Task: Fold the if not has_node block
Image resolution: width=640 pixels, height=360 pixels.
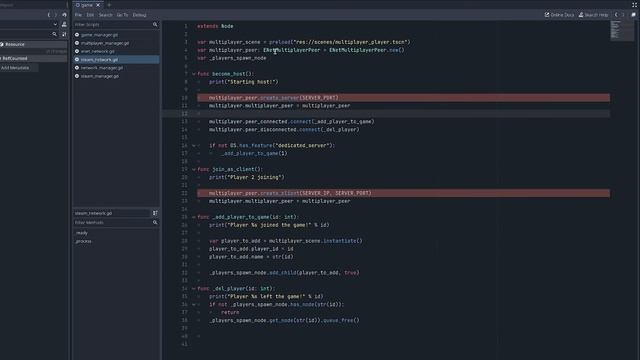Action: 193,304
